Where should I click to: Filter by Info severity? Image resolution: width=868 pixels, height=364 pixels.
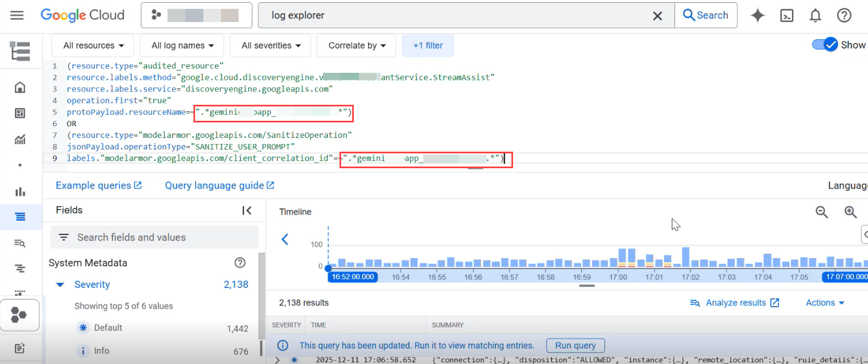tap(101, 351)
